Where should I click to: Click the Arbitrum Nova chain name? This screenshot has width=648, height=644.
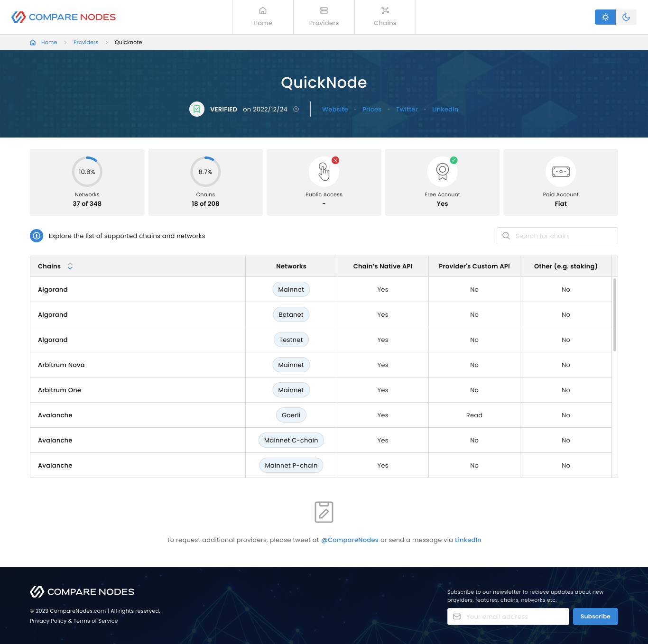tap(61, 365)
